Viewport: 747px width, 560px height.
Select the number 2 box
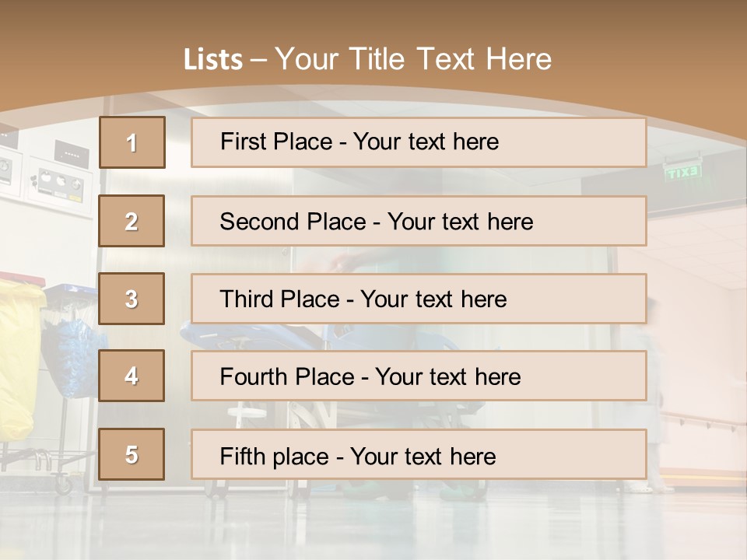pos(132,221)
